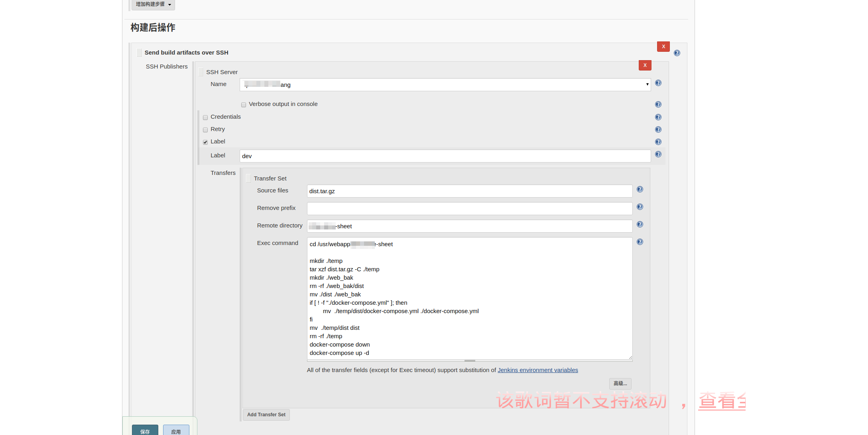
Task: Click inside the Exec command textarea
Action: [470, 298]
